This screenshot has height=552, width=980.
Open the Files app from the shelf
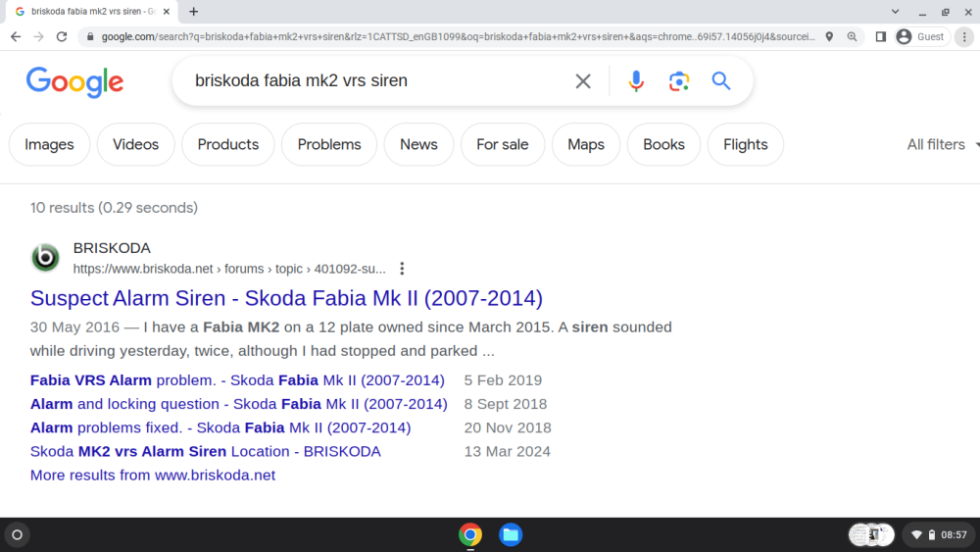click(x=511, y=534)
